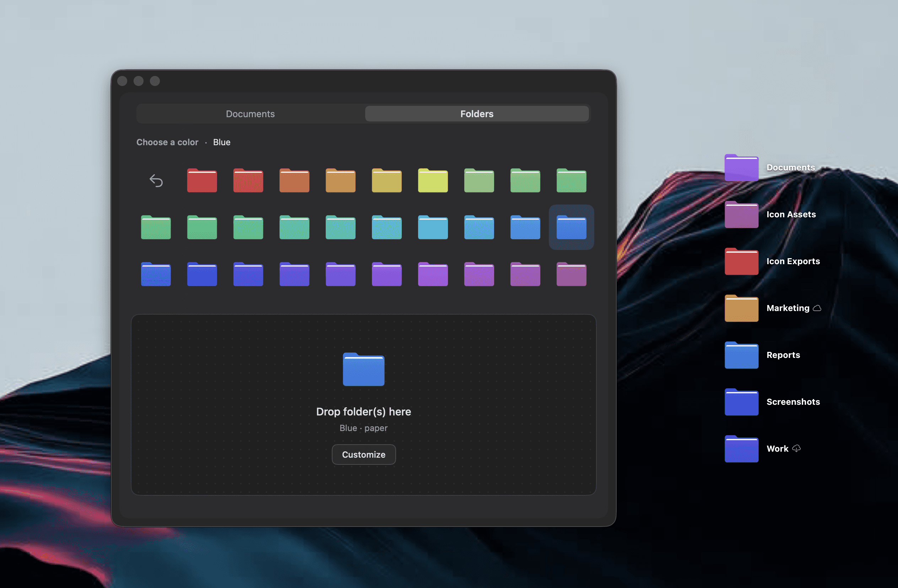This screenshot has width=898, height=588.
Task: Click the undo arrow icon in color grid
Action: (x=156, y=181)
